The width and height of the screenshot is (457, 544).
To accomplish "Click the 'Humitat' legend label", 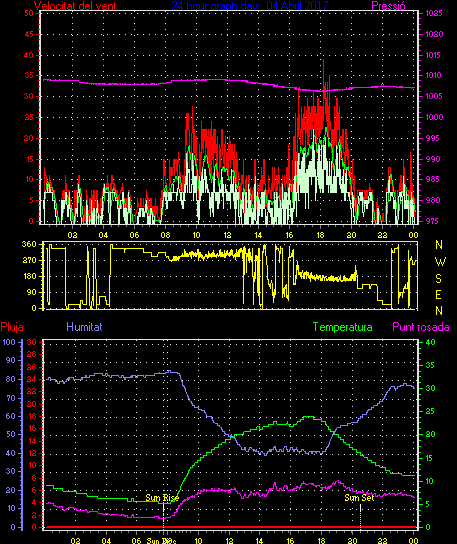I will (84, 327).
